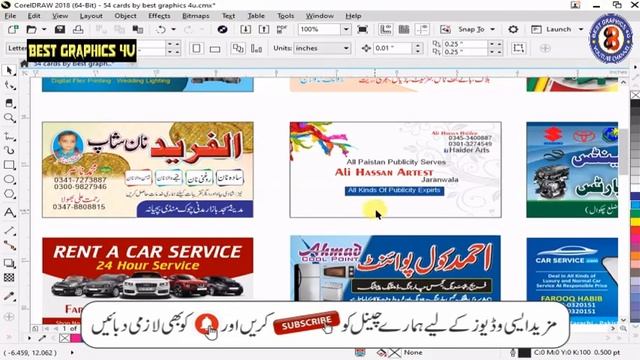Enter full-screen preview mode

[362, 29]
